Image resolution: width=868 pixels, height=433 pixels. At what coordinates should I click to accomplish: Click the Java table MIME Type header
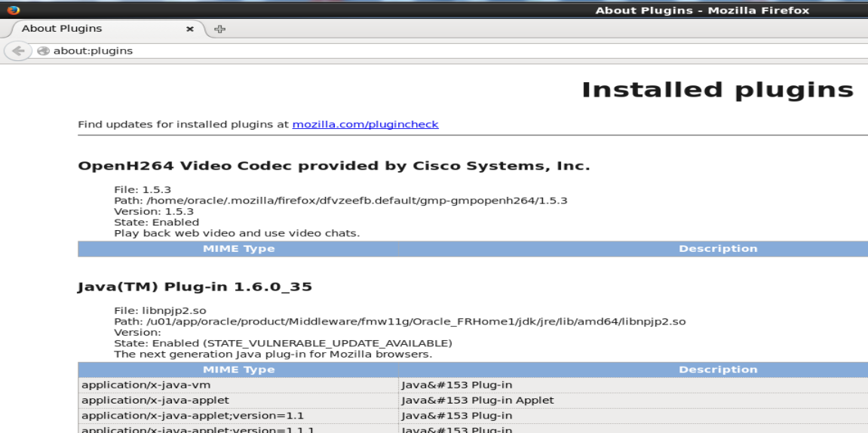click(238, 370)
